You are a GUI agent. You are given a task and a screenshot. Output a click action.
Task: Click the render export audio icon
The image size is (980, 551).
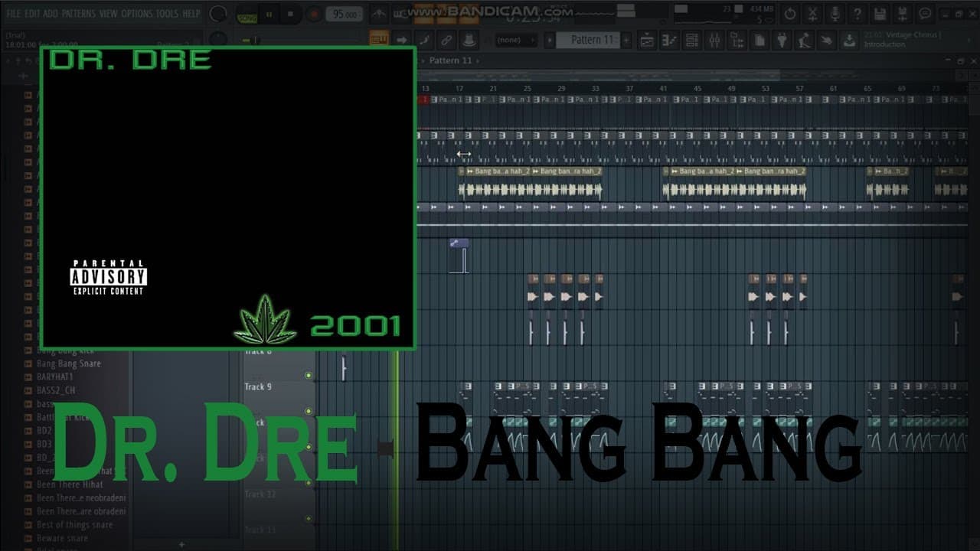pos(903,14)
